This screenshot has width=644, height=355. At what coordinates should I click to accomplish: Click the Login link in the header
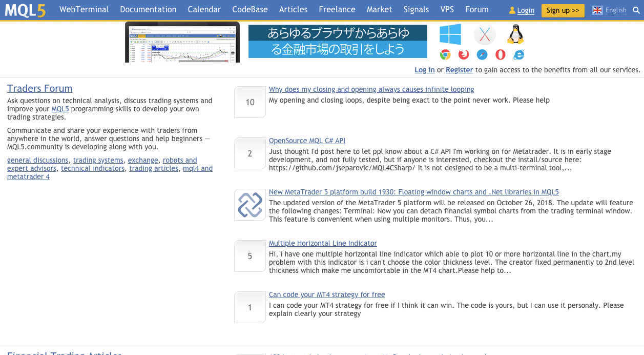526,10
